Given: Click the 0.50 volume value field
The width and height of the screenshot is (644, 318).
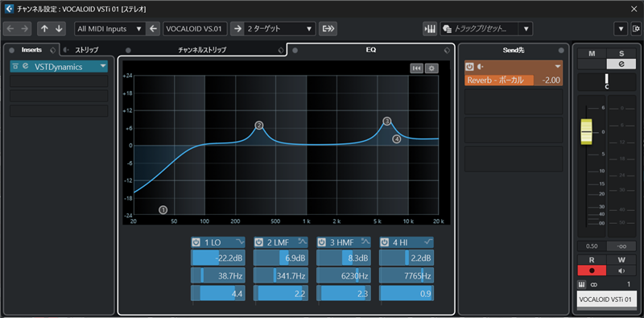Looking at the screenshot, I should [592, 246].
